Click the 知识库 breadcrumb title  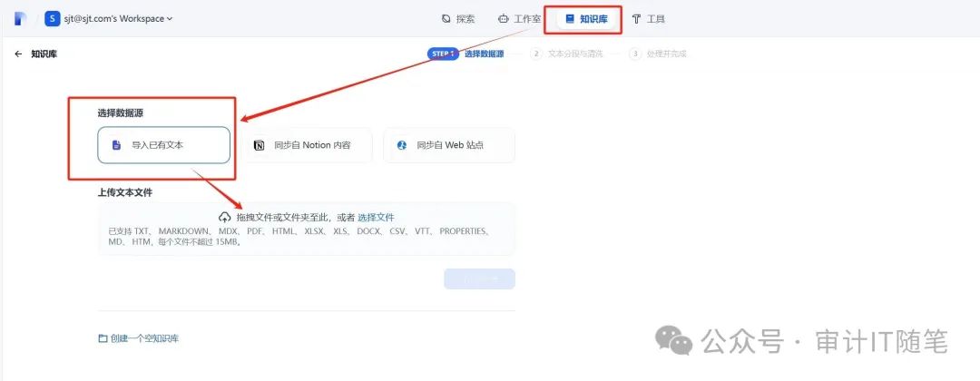[44, 54]
